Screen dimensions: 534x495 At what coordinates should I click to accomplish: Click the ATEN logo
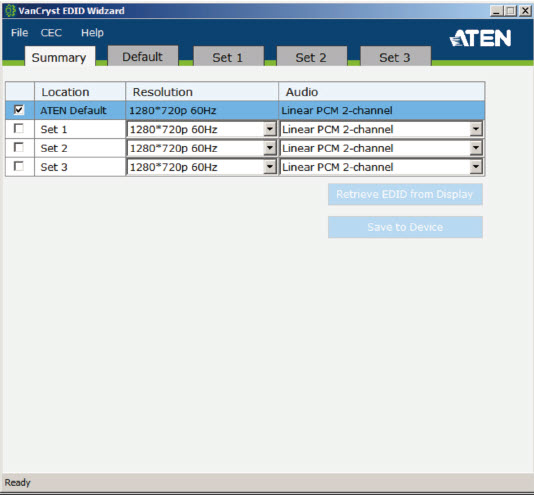pyautogui.click(x=480, y=38)
